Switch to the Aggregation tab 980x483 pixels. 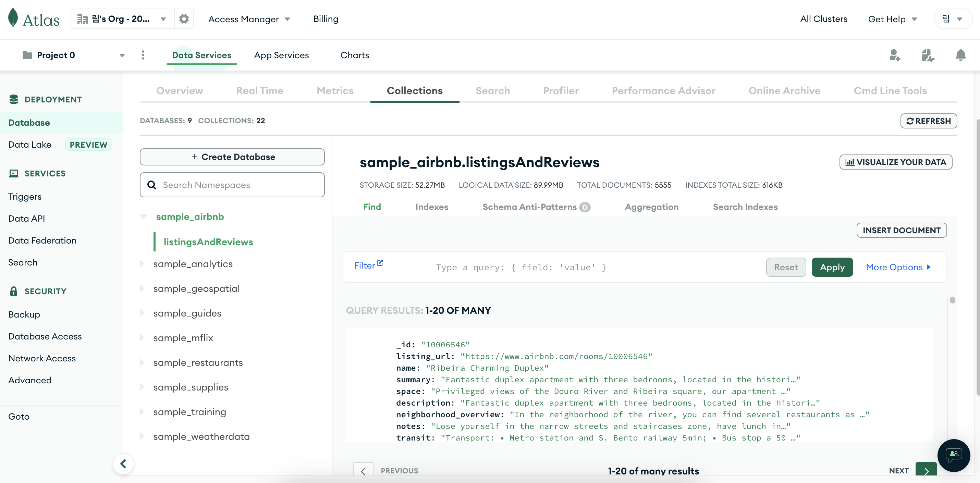pos(651,207)
